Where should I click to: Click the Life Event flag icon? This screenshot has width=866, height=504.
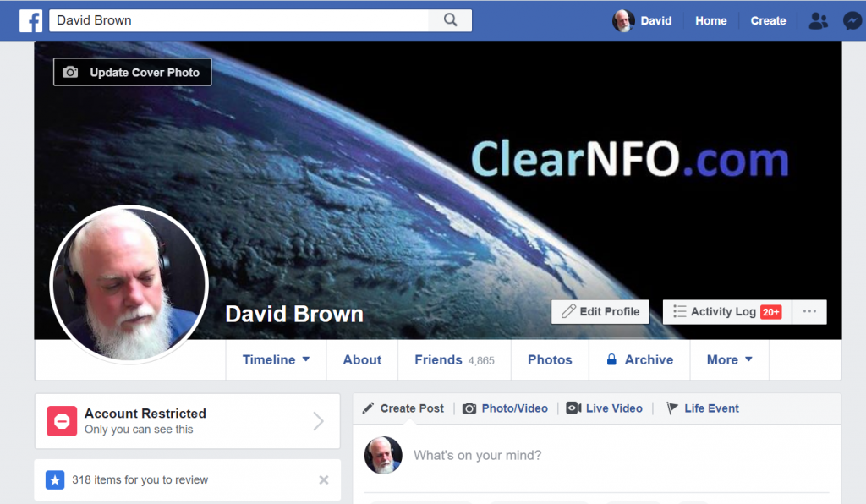(x=671, y=408)
